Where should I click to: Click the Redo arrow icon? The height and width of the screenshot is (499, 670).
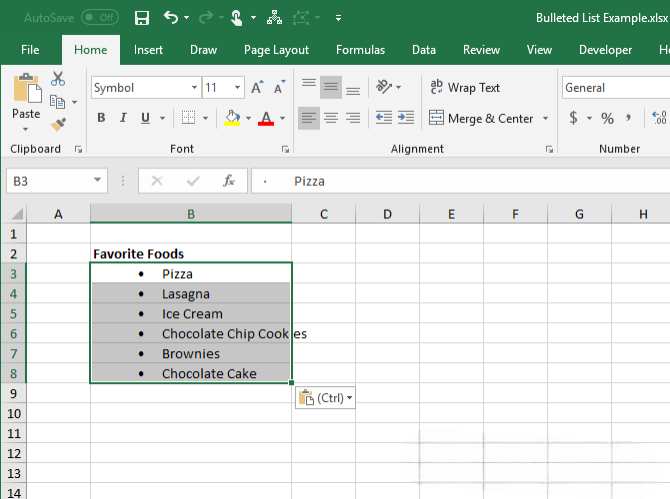click(206, 18)
